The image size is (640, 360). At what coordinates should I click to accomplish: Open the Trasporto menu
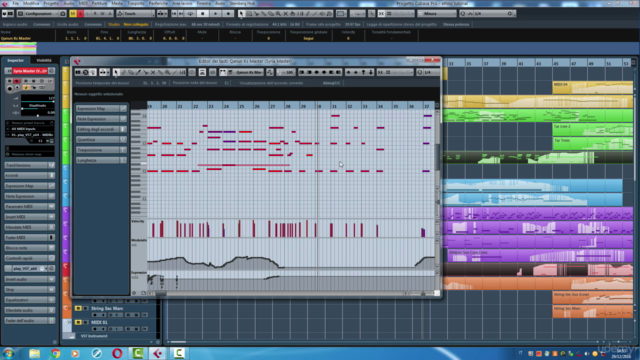[136, 3]
